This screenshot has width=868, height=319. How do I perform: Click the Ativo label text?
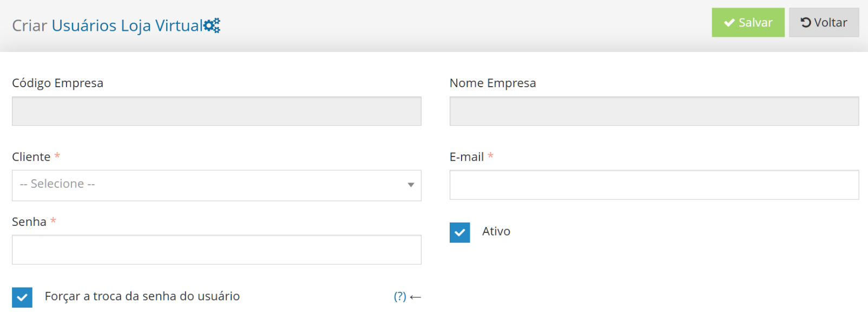(x=496, y=231)
